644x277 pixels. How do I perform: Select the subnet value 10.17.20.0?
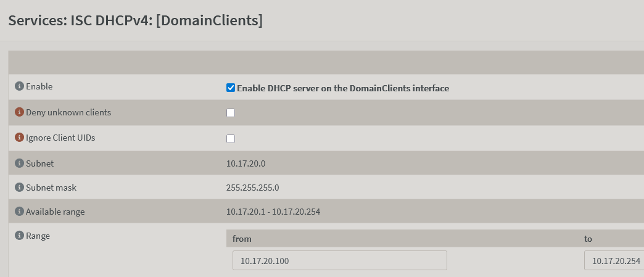[x=246, y=163]
